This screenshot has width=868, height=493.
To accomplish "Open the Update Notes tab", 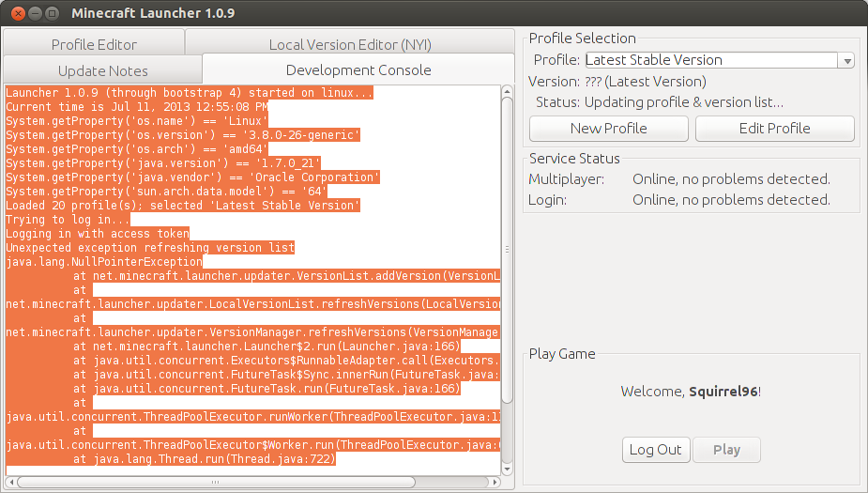I will click(102, 70).
